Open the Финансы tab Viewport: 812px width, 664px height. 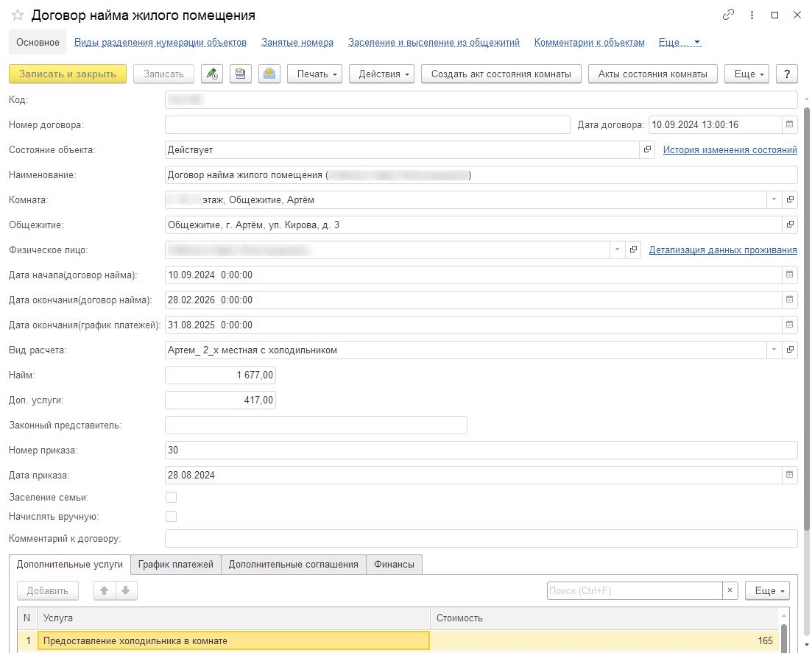394,565
